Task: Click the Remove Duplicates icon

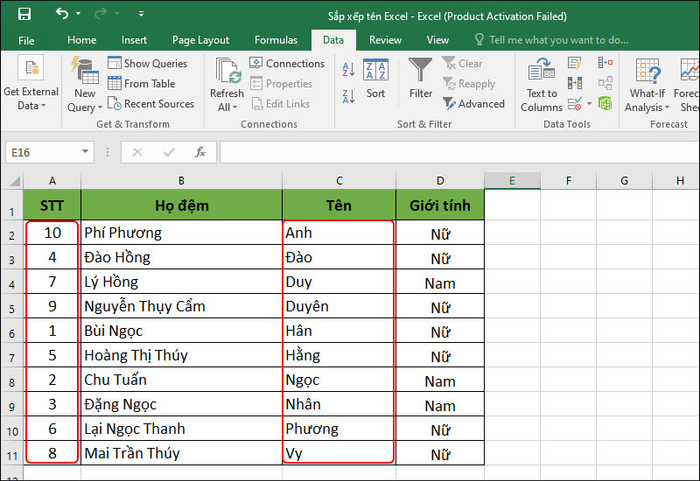Action: [575, 83]
